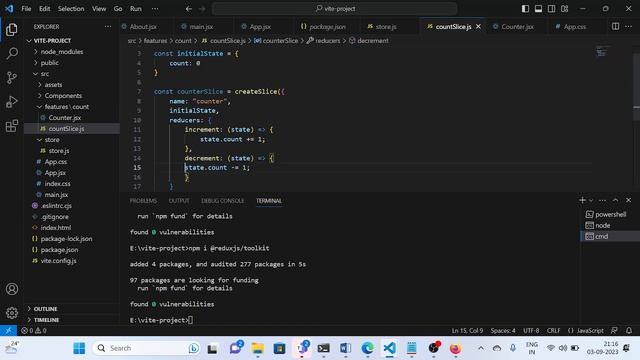Switch to the PROBLEMS panel tab
Viewport: 640px width, 360px height.
[143, 201]
